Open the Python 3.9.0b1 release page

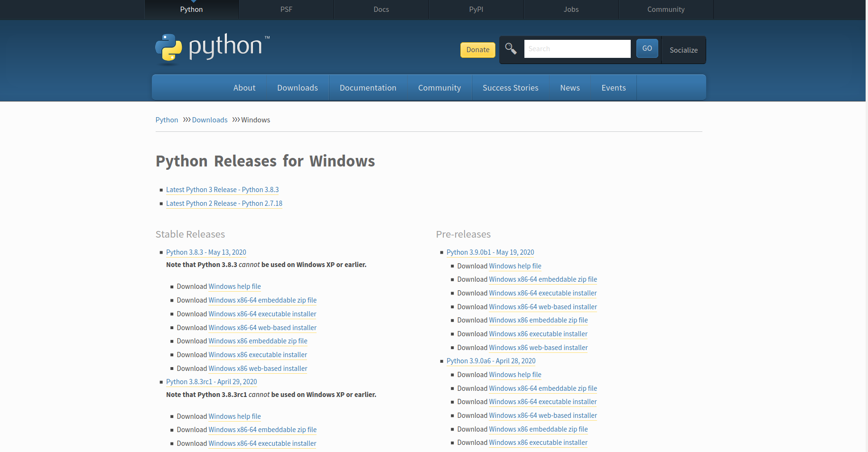(x=490, y=252)
